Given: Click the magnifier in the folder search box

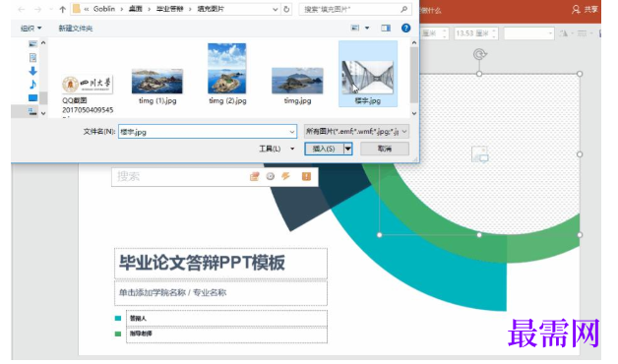Looking at the screenshot, I should pyautogui.click(x=403, y=9).
